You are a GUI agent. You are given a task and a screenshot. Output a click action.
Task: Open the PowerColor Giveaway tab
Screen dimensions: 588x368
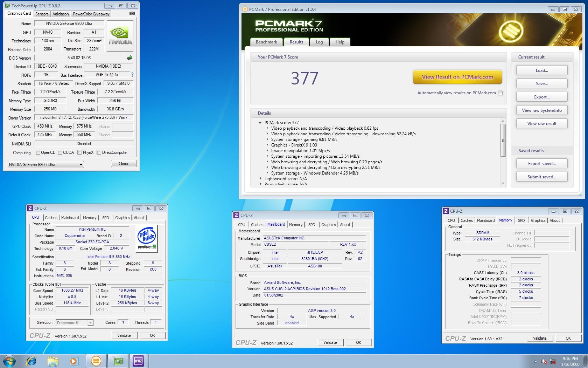pyautogui.click(x=91, y=14)
